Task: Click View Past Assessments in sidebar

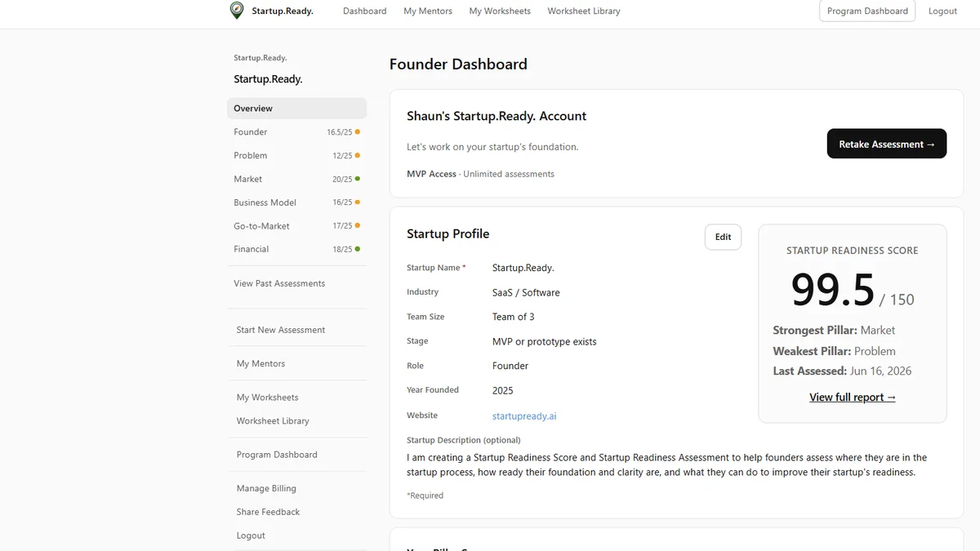Action: 279,283
